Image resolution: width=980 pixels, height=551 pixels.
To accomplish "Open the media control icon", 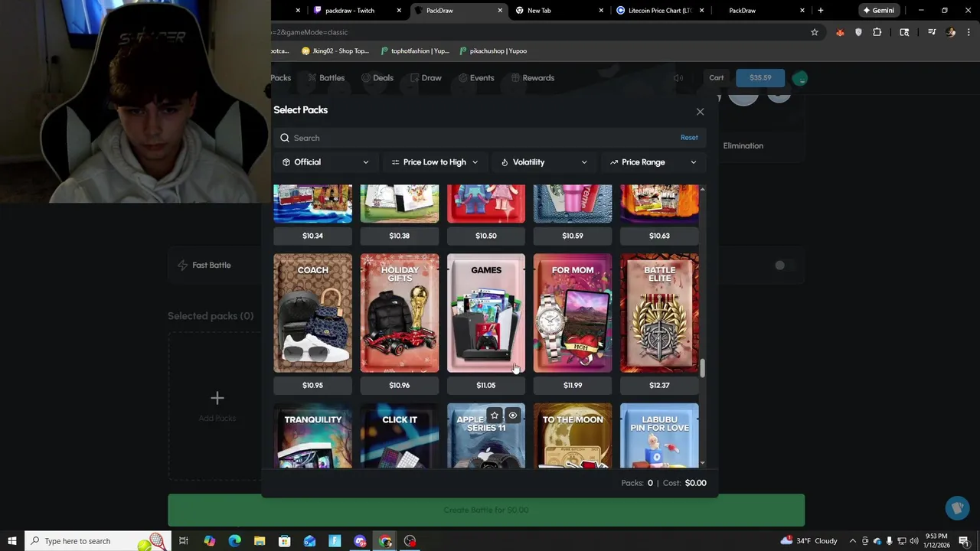I will coord(932,32).
